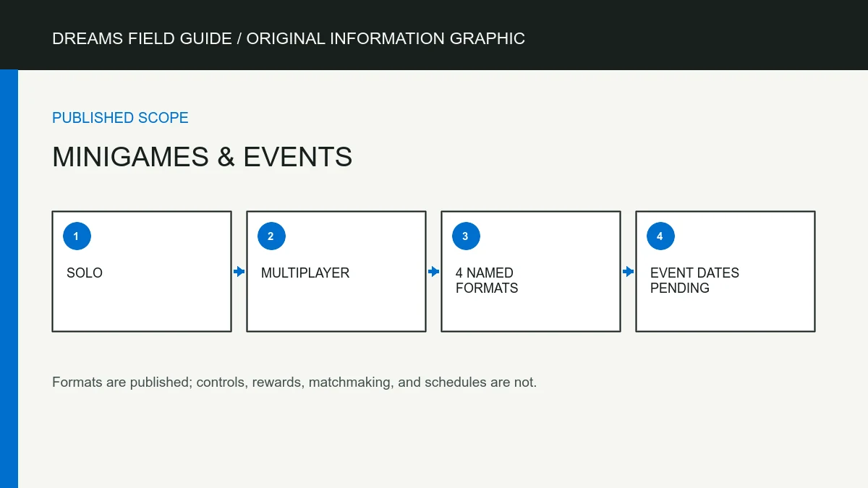Click the blue circle numbered 1

point(77,236)
